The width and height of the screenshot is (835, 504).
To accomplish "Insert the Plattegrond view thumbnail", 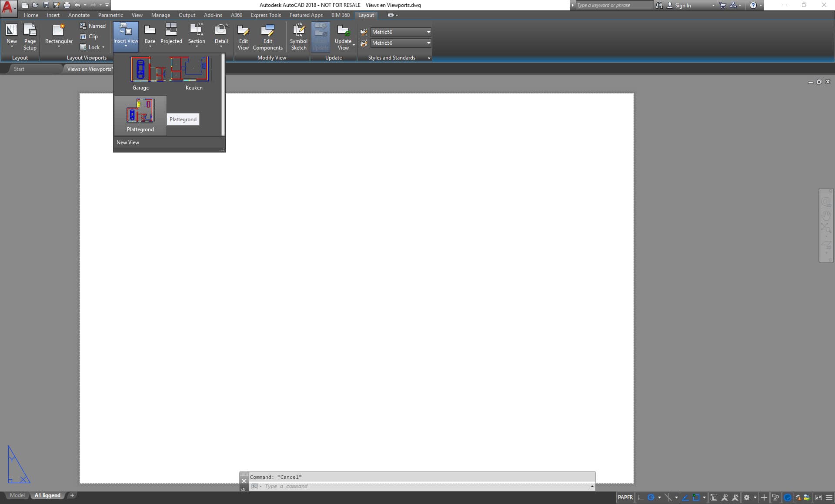I will [140, 116].
